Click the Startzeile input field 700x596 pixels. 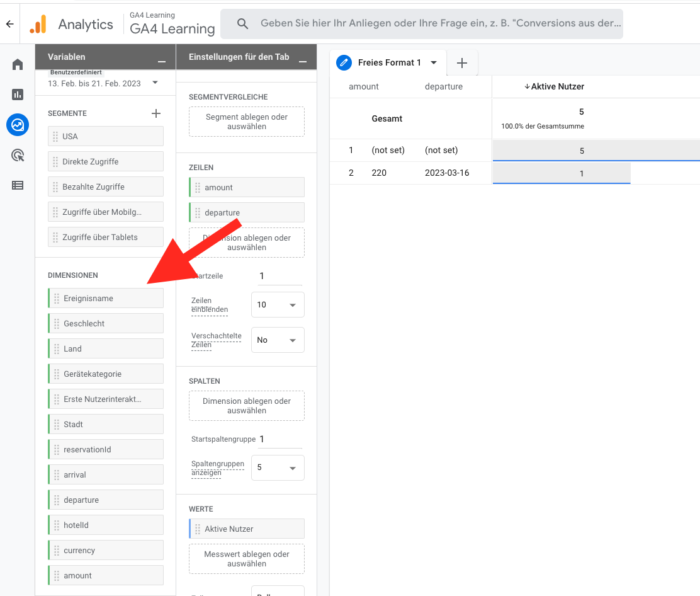click(x=279, y=276)
